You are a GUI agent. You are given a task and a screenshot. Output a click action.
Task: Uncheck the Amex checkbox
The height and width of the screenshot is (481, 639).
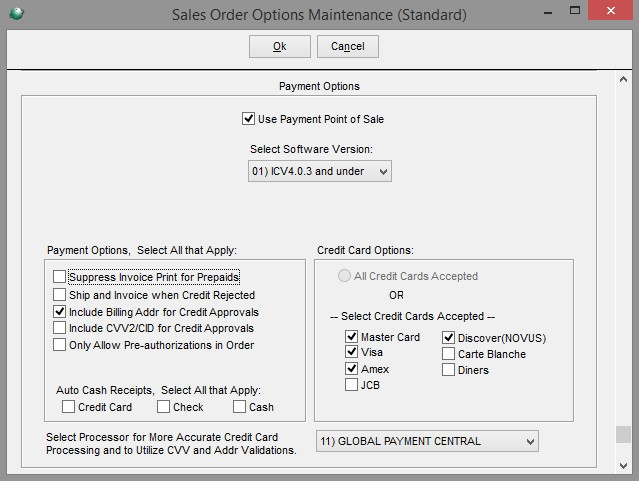[351, 369]
